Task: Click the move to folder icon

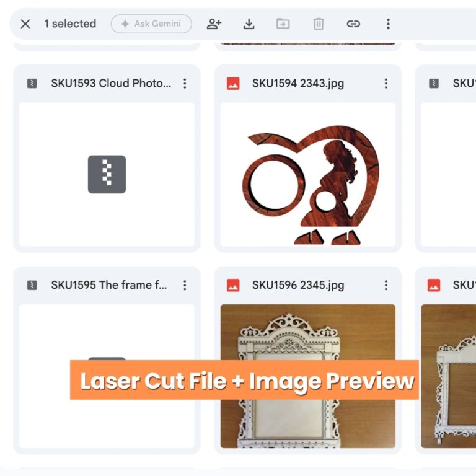Action: click(x=283, y=24)
